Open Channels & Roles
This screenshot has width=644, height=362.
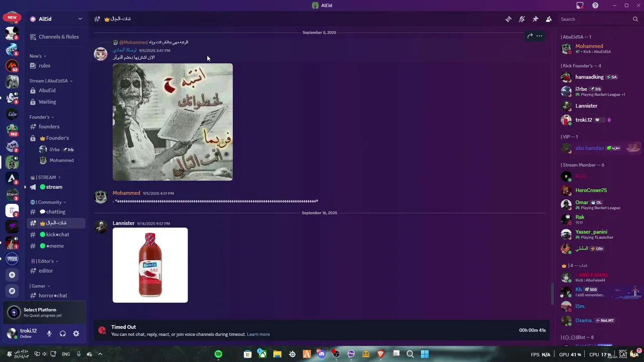56,37
